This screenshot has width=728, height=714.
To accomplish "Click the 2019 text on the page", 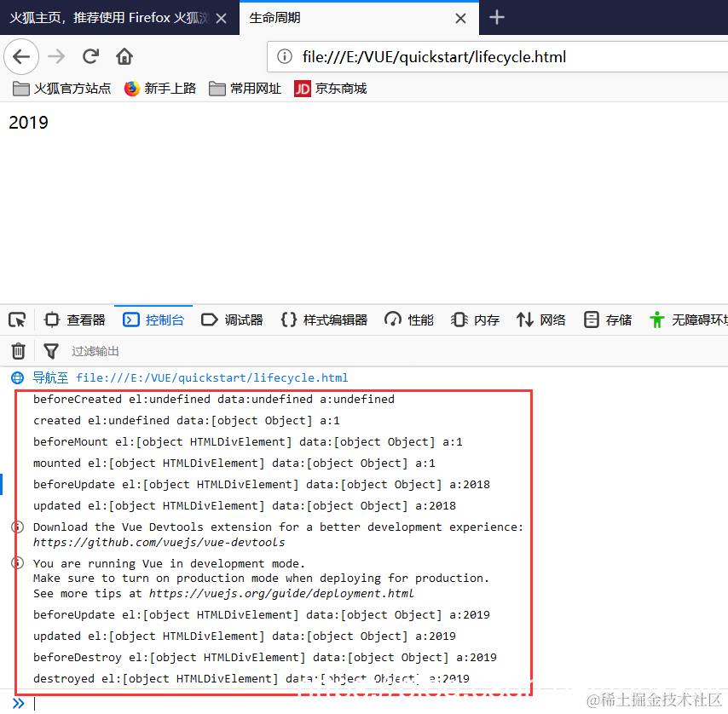I will pyautogui.click(x=28, y=123).
